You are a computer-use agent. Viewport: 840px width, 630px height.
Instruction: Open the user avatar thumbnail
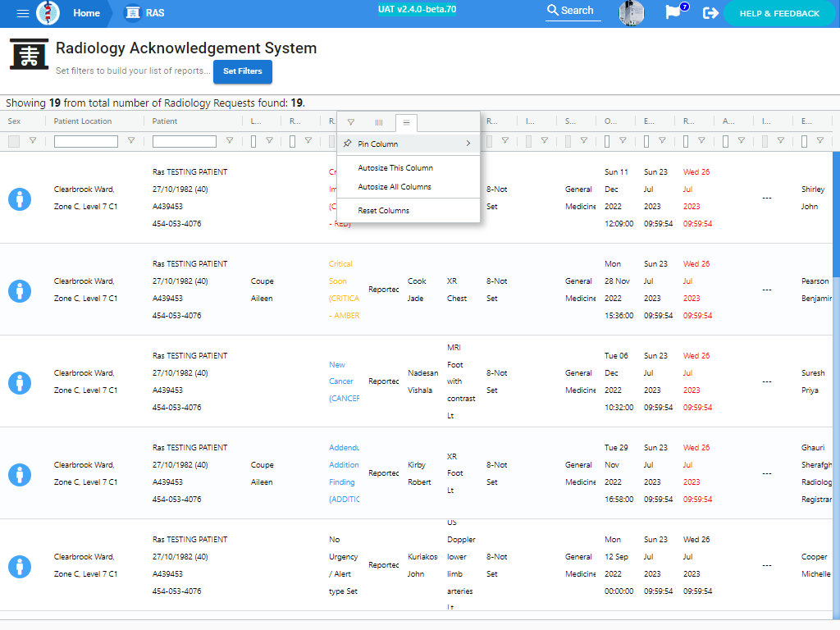[x=631, y=13]
